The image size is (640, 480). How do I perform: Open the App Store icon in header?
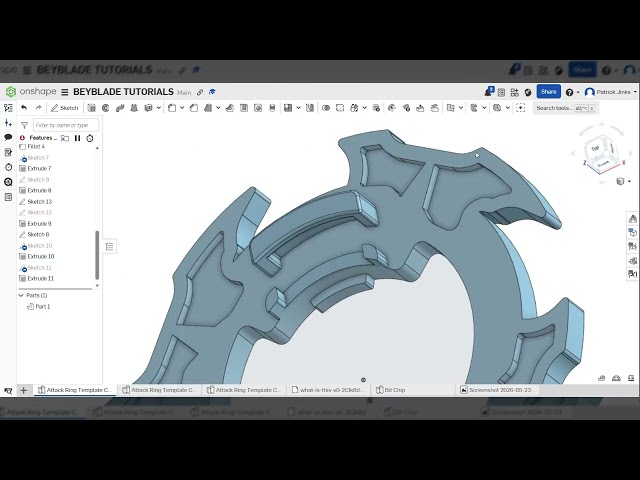(x=514, y=92)
